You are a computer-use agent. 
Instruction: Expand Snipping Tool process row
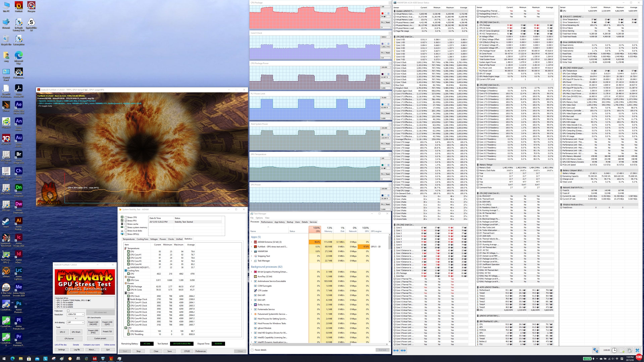coord(252,256)
